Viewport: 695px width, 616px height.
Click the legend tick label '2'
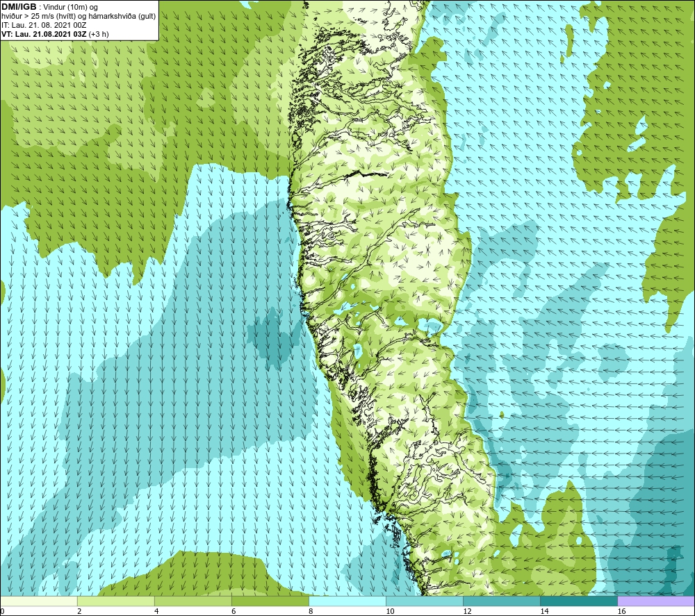click(79, 612)
